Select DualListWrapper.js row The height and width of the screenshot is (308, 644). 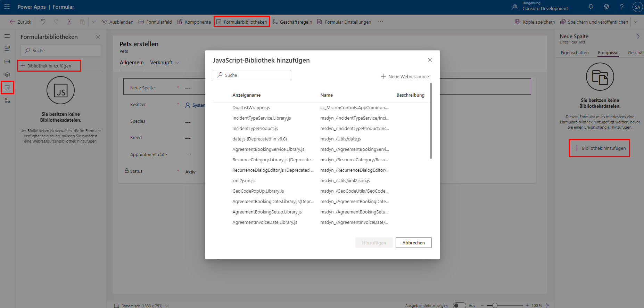[x=321, y=107]
